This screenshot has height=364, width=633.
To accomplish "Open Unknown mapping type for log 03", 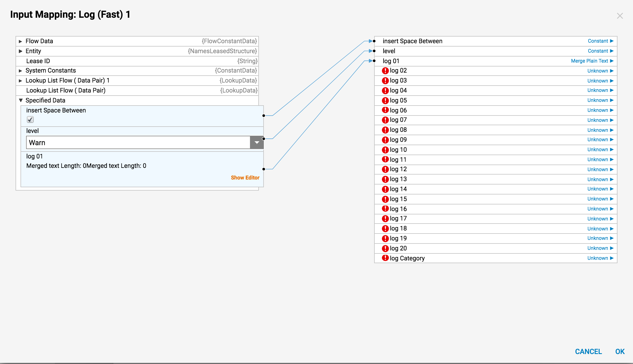I will [600, 81].
